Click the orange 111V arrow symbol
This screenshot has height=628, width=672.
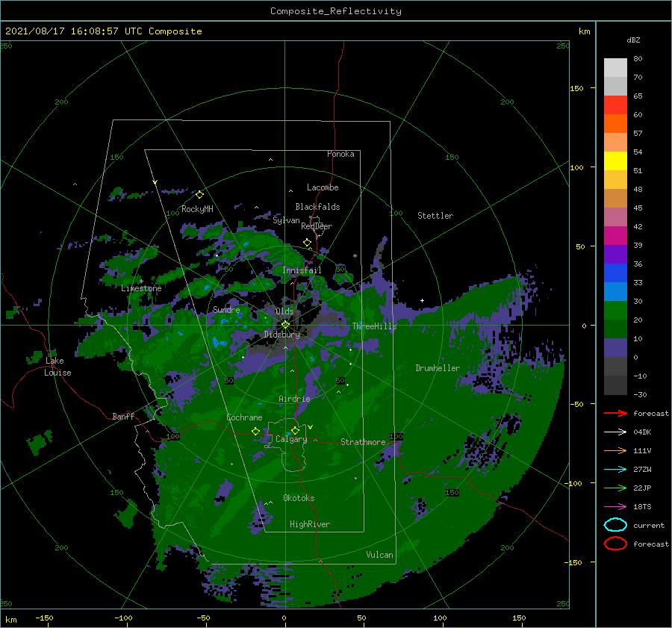[615, 450]
